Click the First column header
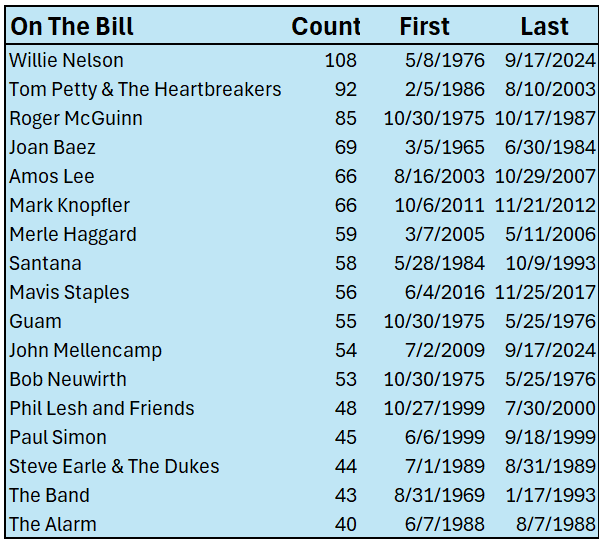601x540 pixels. pos(424,27)
